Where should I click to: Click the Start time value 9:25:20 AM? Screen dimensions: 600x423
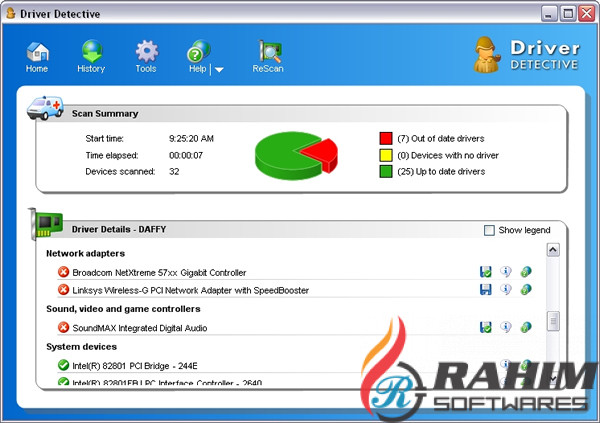[191, 139]
